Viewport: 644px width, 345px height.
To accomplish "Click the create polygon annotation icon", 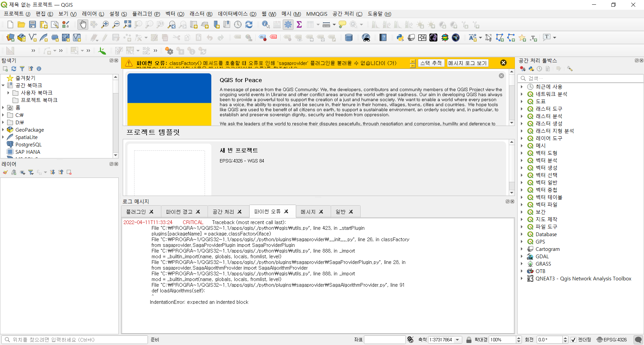I will [500, 38].
